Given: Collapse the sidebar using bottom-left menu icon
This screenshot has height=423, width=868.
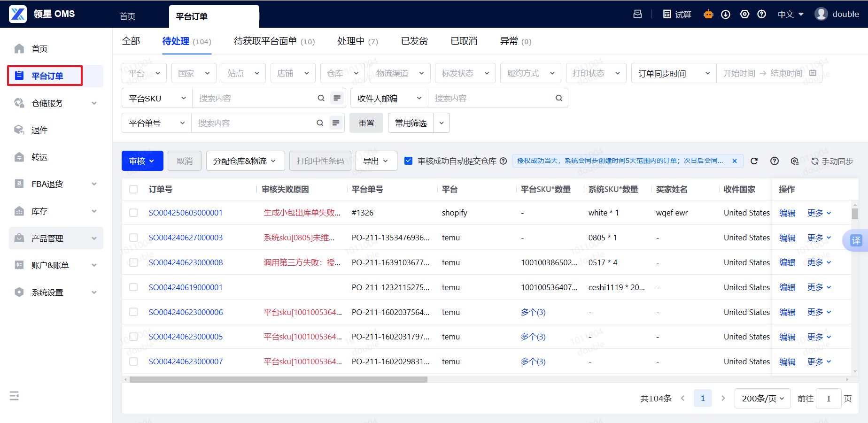Looking at the screenshot, I should (x=14, y=396).
